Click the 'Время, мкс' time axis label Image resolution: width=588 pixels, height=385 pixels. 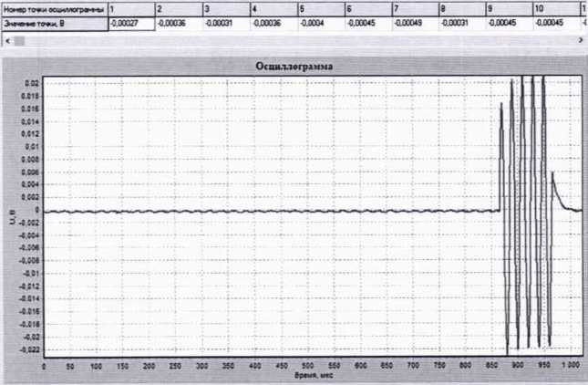click(313, 375)
